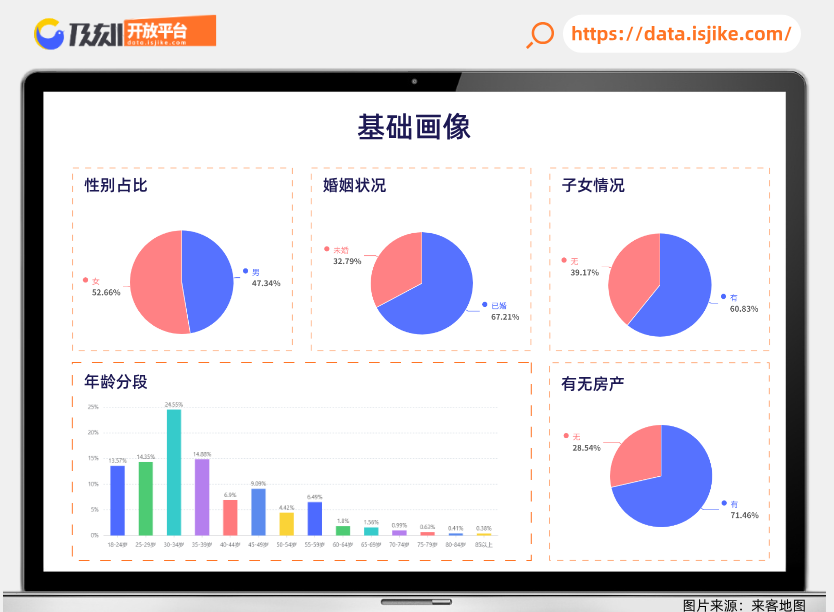Image resolution: width=834 pixels, height=612 pixels.
Task: Click the tallest teal 30-34岁 bar
Action: [x=174, y=472]
